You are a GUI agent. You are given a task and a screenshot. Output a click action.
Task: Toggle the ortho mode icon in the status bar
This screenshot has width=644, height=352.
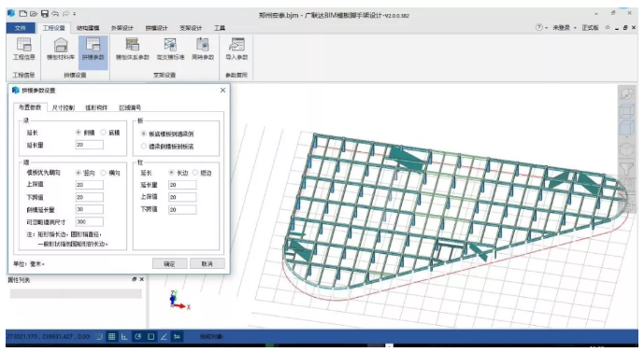click(x=124, y=336)
